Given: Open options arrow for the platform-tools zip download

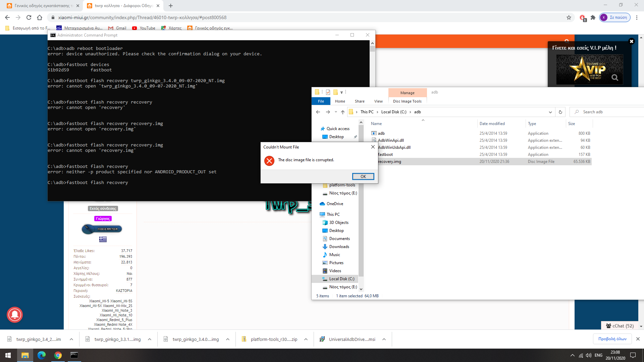Looking at the screenshot, I should [306, 339].
